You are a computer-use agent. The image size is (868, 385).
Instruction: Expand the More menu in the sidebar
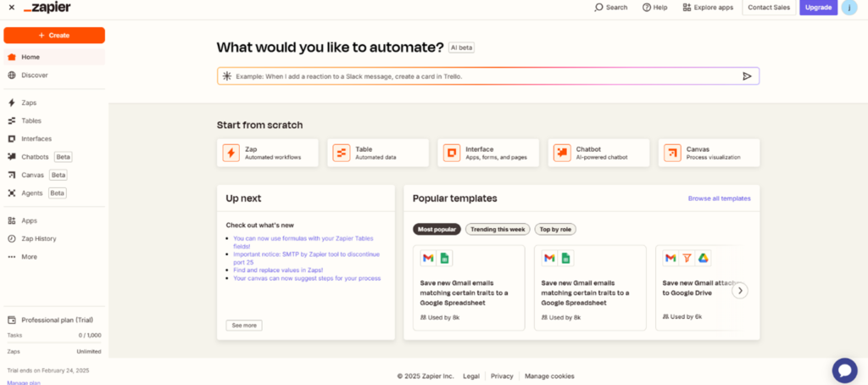[x=54, y=257]
